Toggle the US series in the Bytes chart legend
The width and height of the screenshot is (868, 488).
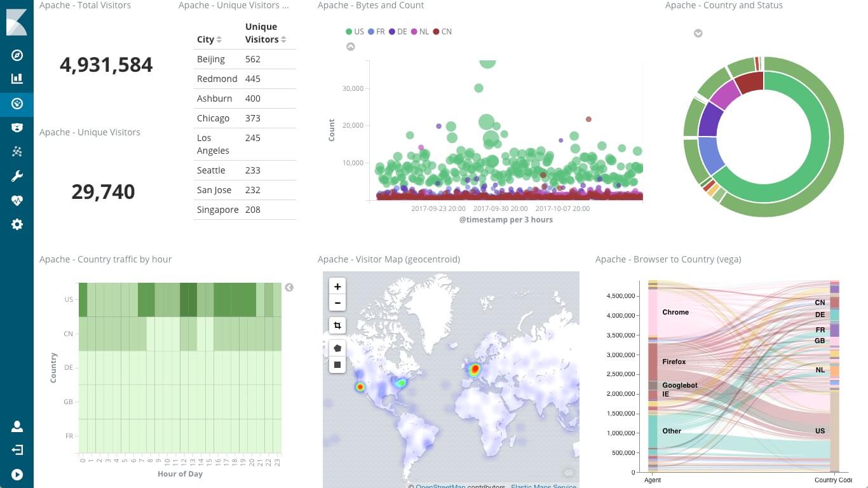click(359, 32)
